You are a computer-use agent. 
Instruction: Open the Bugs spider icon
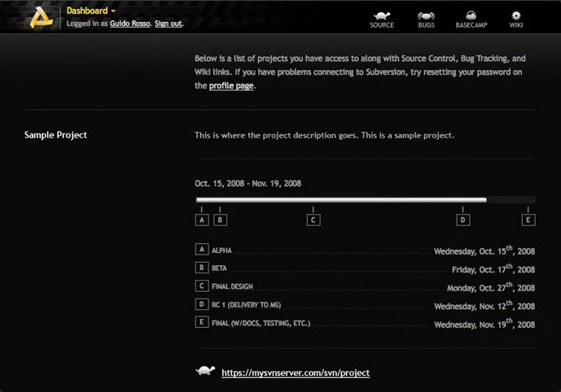[x=426, y=15]
